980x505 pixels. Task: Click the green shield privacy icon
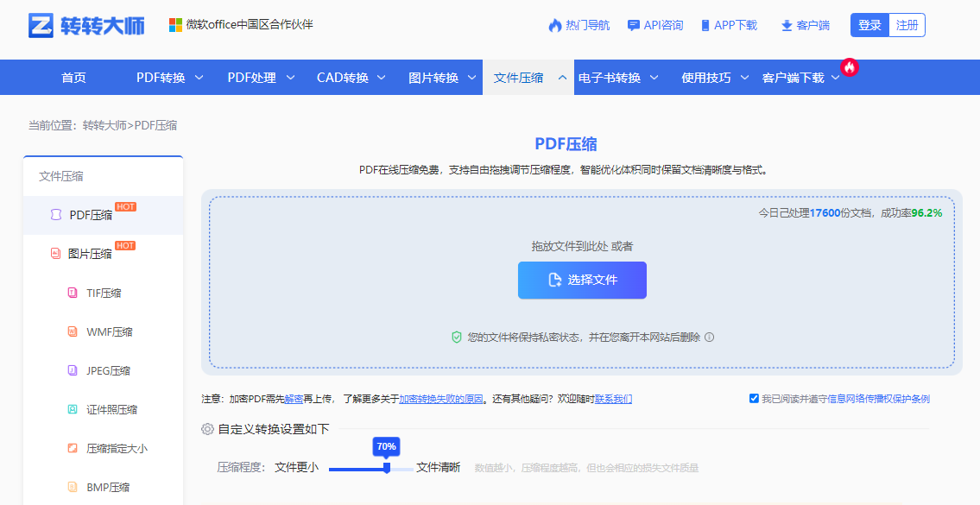click(x=457, y=337)
